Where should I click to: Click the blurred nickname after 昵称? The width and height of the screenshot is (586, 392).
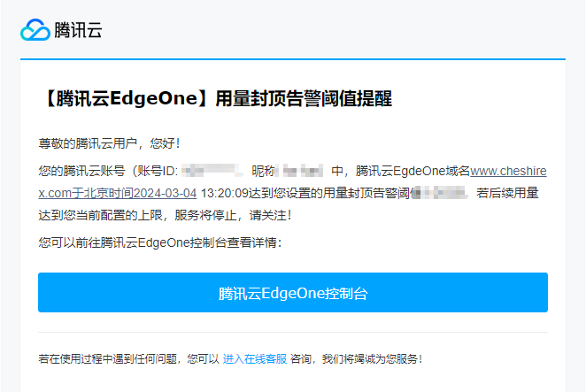tap(303, 171)
